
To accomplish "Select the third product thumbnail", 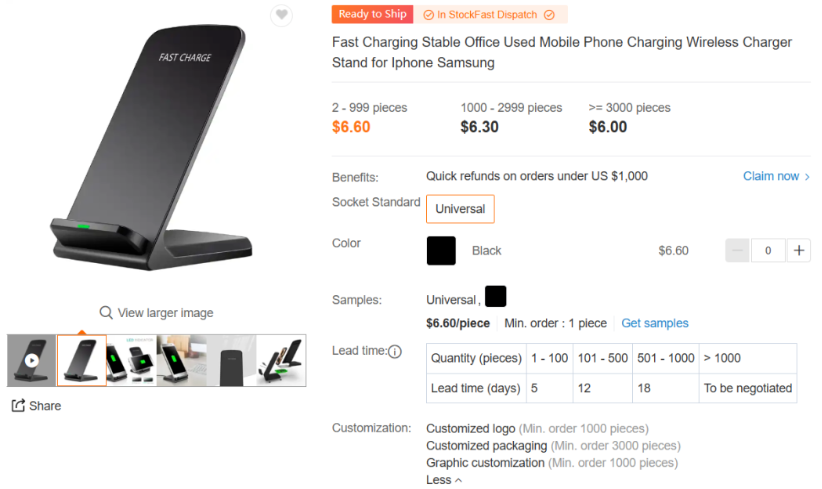I will 131,360.
